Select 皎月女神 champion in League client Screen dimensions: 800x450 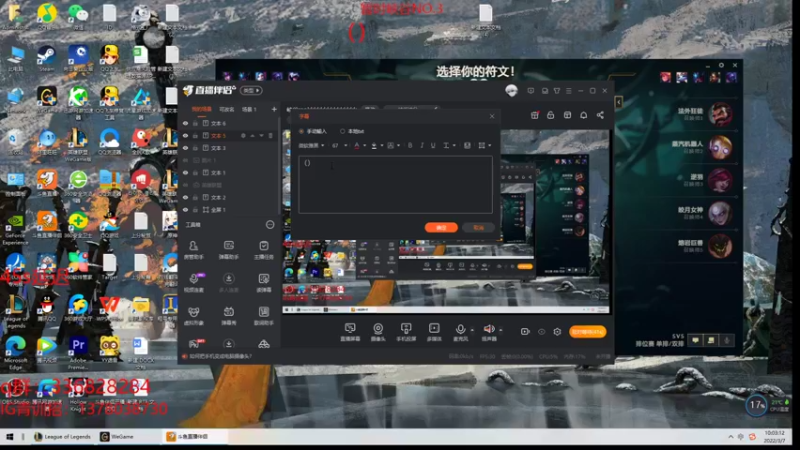click(x=720, y=213)
